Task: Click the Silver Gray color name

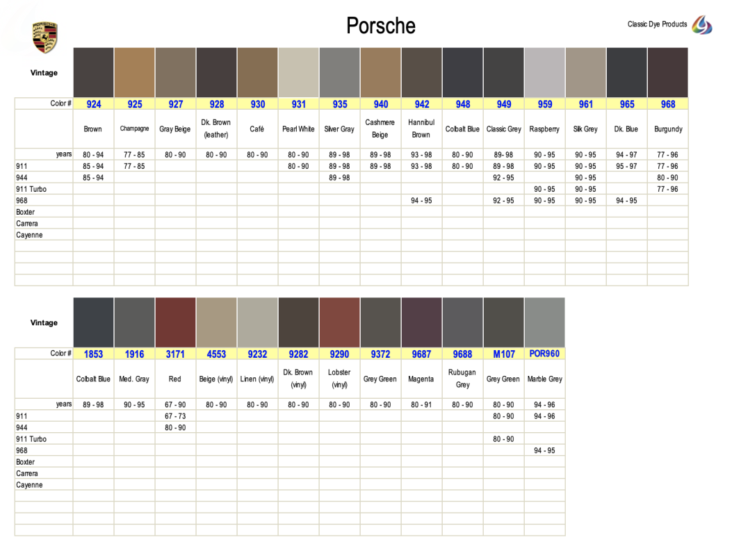Action: [x=339, y=129]
